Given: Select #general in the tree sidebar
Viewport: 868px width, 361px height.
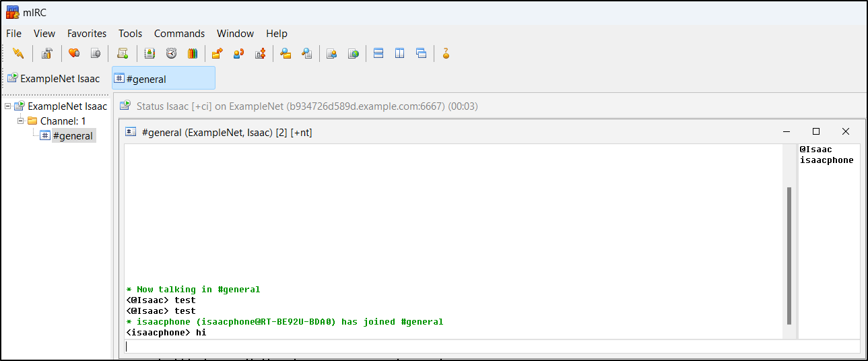Looking at the screenshot, I should pos(72,136).
